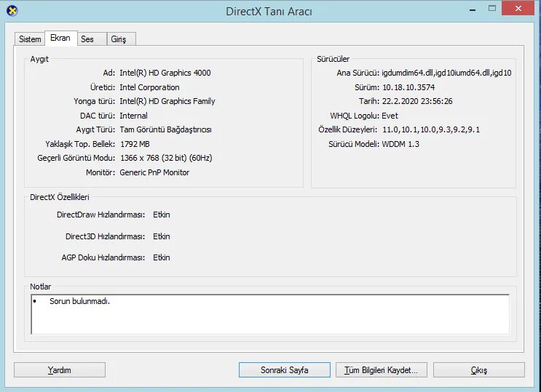The height and width of the screenshot is (392, 541).
Task: Click the DirectX Özellikleri group label
Action: [60, 197]
